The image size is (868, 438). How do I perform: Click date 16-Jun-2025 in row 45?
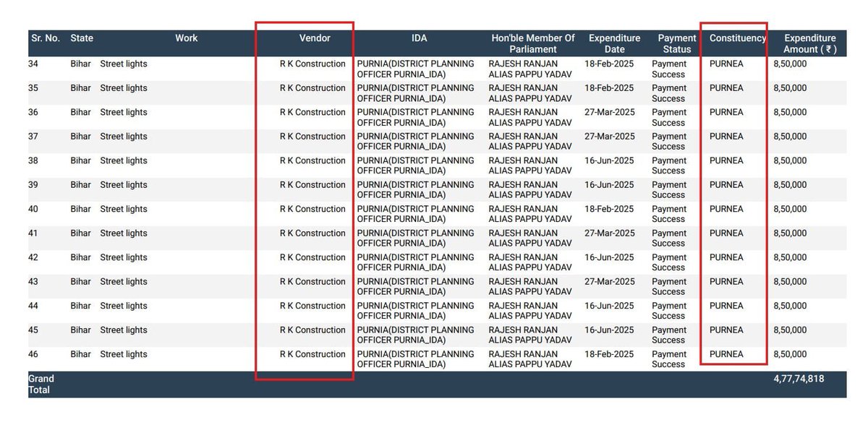click(609, 330)
